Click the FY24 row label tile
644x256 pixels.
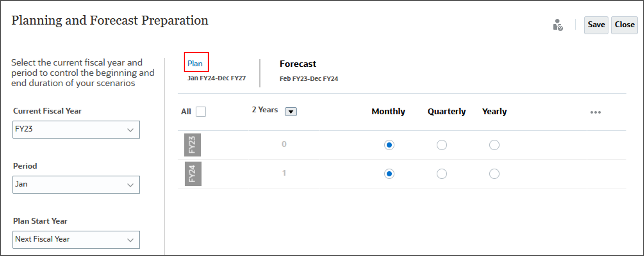coord(192,174)
